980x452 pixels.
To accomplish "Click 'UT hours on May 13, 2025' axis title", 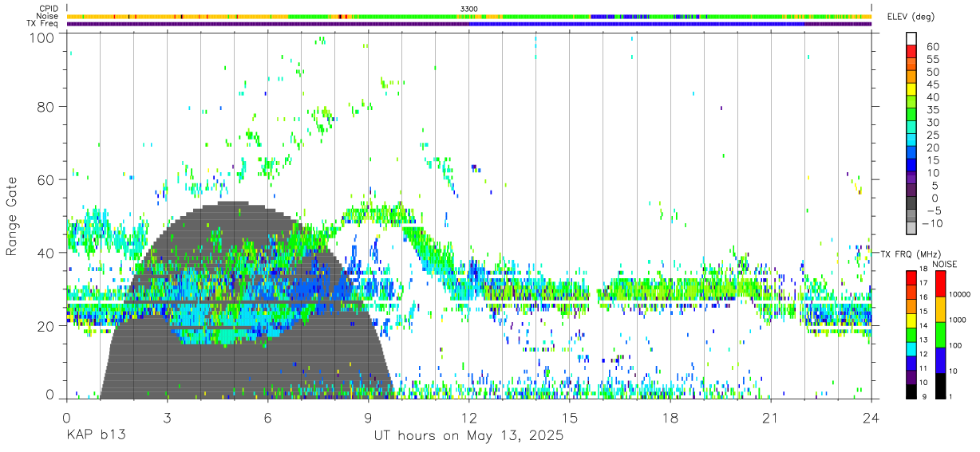I will click(x=469, y=436).
